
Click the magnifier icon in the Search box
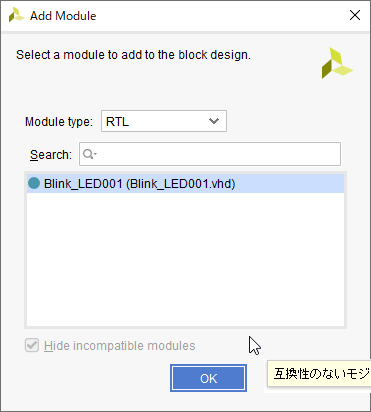click(88, 154)
